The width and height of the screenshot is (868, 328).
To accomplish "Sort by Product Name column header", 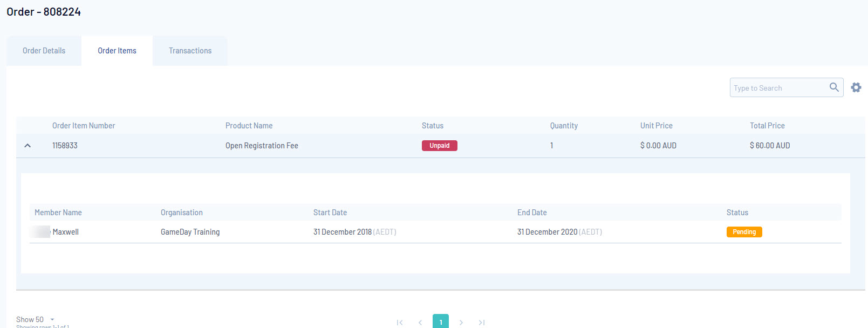I will coord(249,126).
